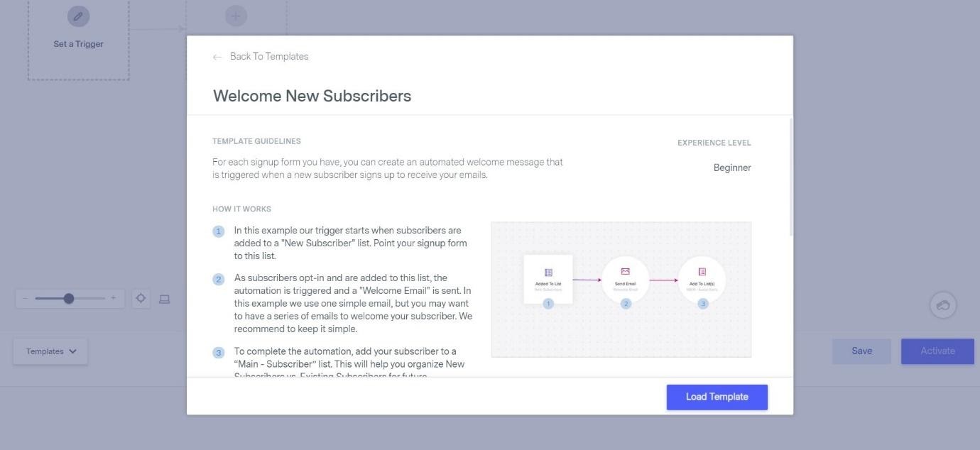Click the center-canvas target icon

pos(141,298)
